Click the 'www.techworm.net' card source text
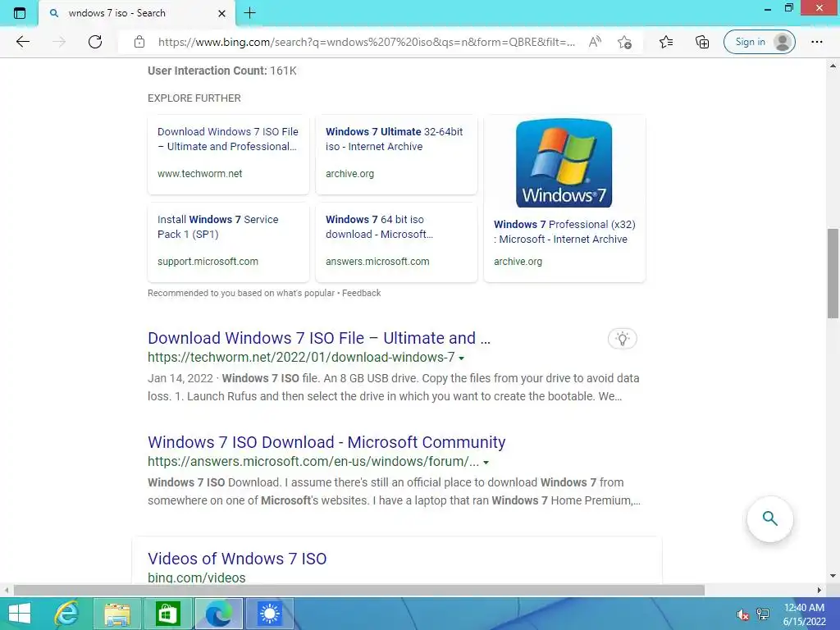840x630 pixels. [200, 174]
